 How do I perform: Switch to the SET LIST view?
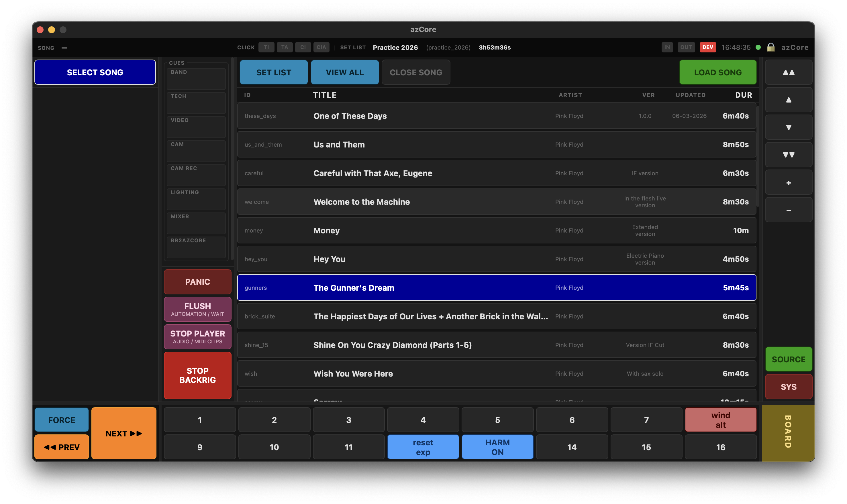coord(274,72)
